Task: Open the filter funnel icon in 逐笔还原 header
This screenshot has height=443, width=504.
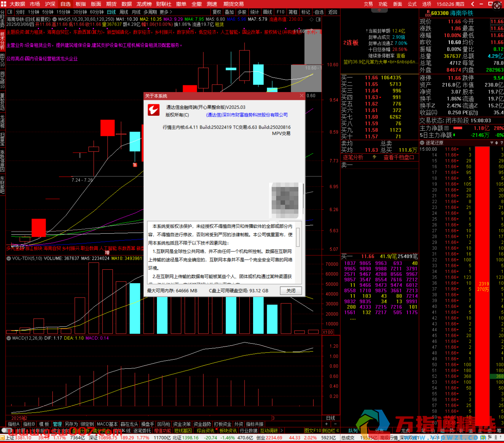Action: [x=492, y=143]
